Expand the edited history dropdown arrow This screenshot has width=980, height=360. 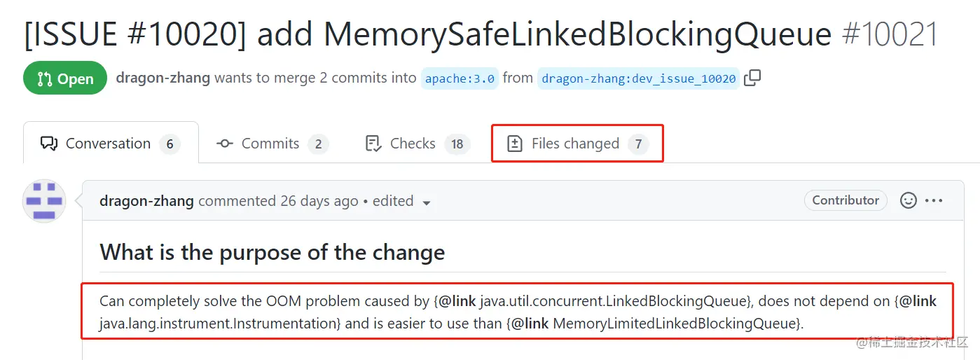pyautogui.click(x=427, y=203)
